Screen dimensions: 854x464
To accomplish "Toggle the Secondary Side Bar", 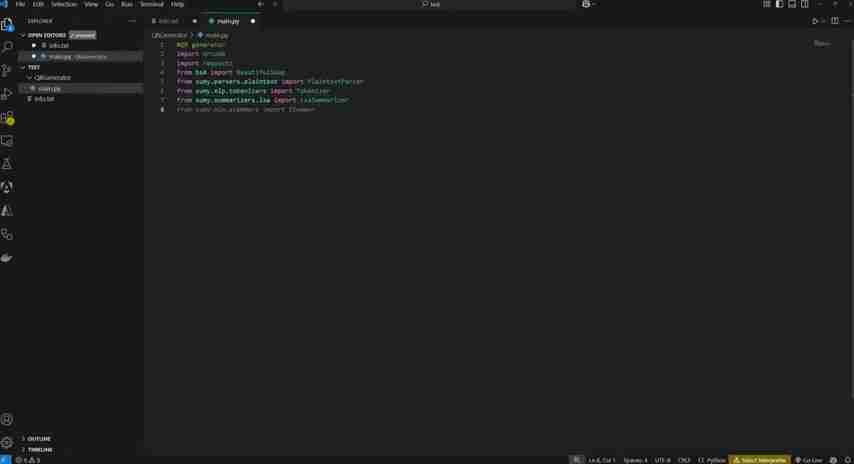I will [x=804, y=4].
